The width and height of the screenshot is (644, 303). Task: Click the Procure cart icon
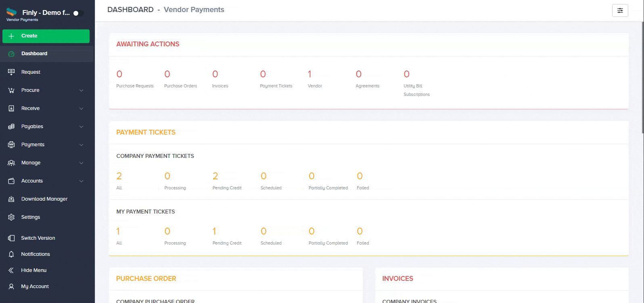click(x=11, y=90)
